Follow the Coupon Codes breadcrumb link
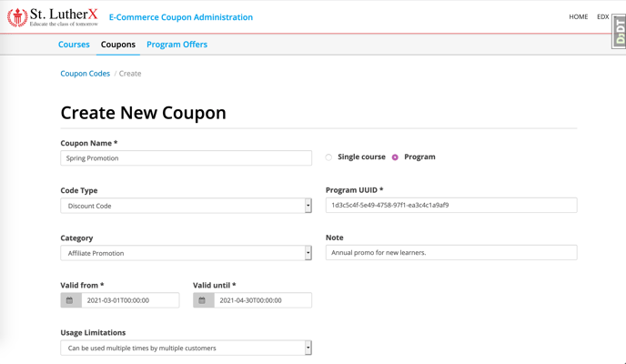The height and width of the screenshot is (364, 626). (x=85, y=74)
